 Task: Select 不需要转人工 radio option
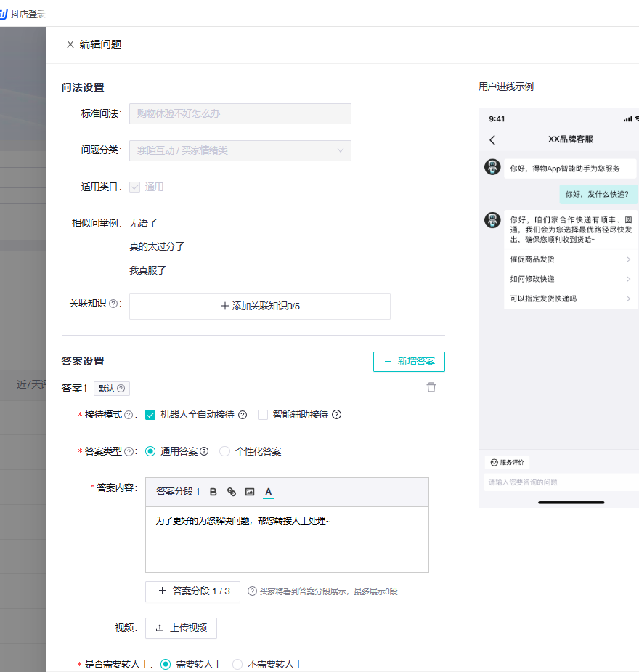[x=237, y=664]
